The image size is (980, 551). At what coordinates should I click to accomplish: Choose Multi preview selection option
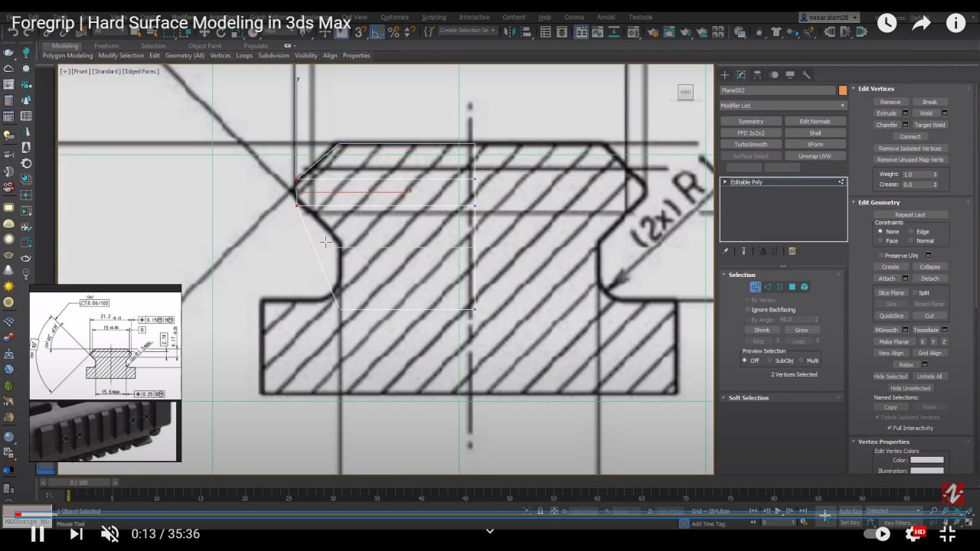tap(801, 360)
